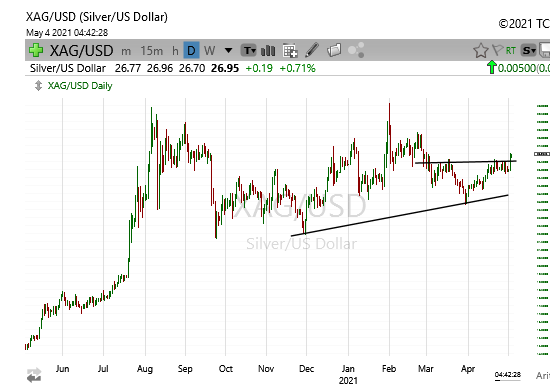Mark favorite with the star icon
The image size is (550, 385).
point(481,50)
